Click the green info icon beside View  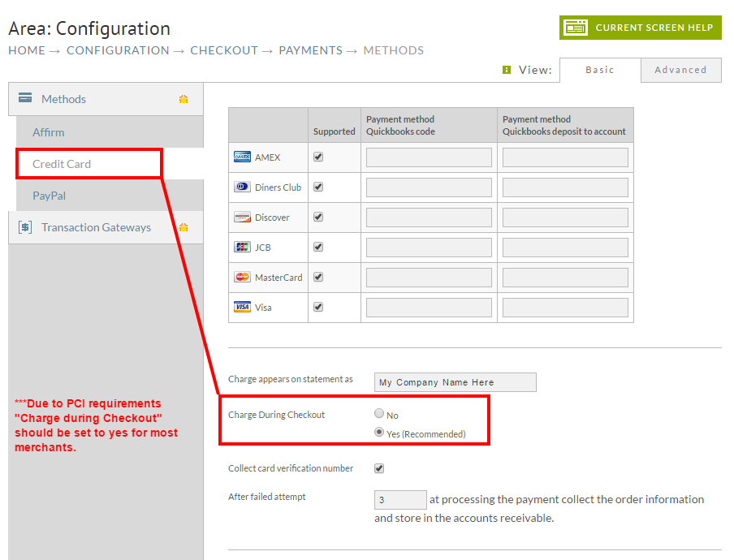pos(507,70)
